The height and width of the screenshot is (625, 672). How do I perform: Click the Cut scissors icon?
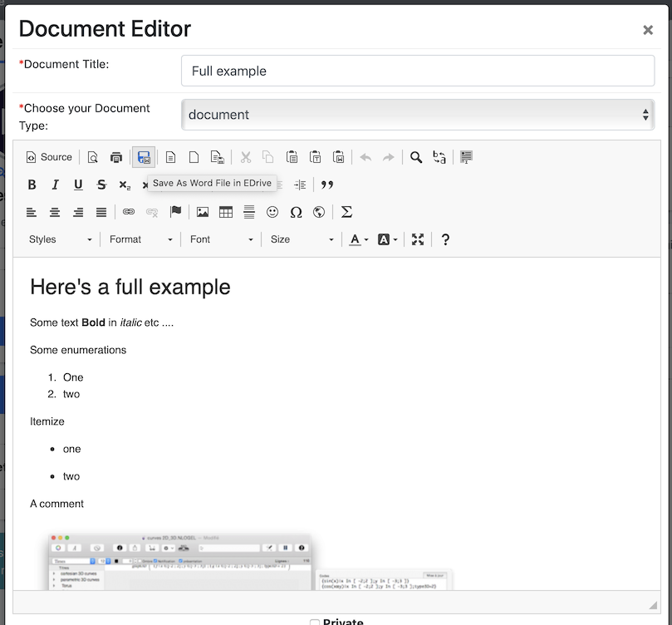pyautogui.click(x=246, y=157)
